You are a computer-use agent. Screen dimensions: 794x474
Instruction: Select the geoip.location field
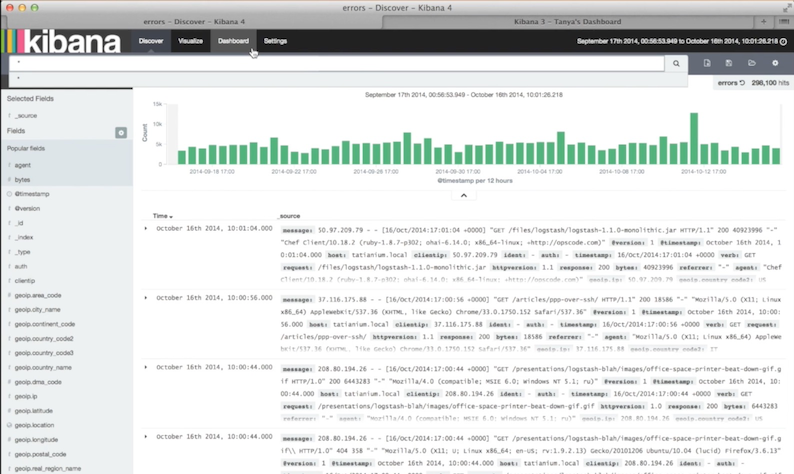pos(34,425)
